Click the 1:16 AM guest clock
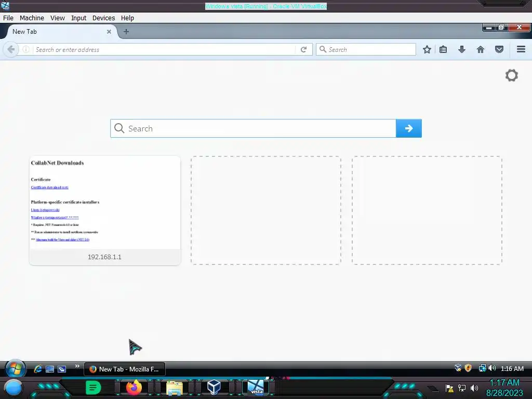Viewport: 532px width, 399px height. [512, 368]
